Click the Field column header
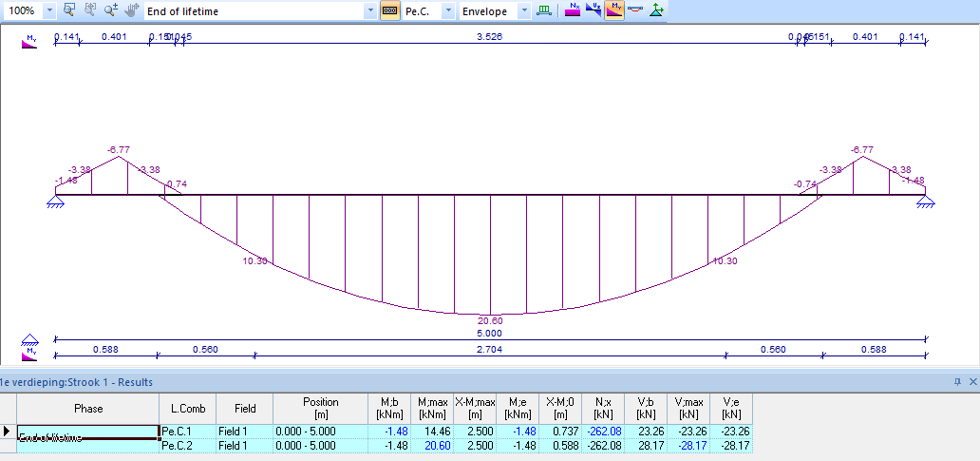This screenshot has width=980, height=461. pos(245,409)
